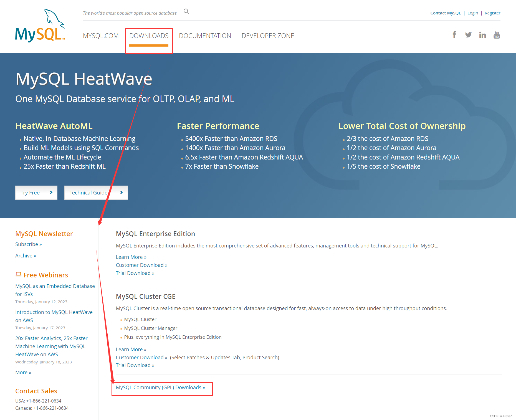Open the Technical Guides button
The width and height of the screenshot is (516, 420).
tap(96, 193)
